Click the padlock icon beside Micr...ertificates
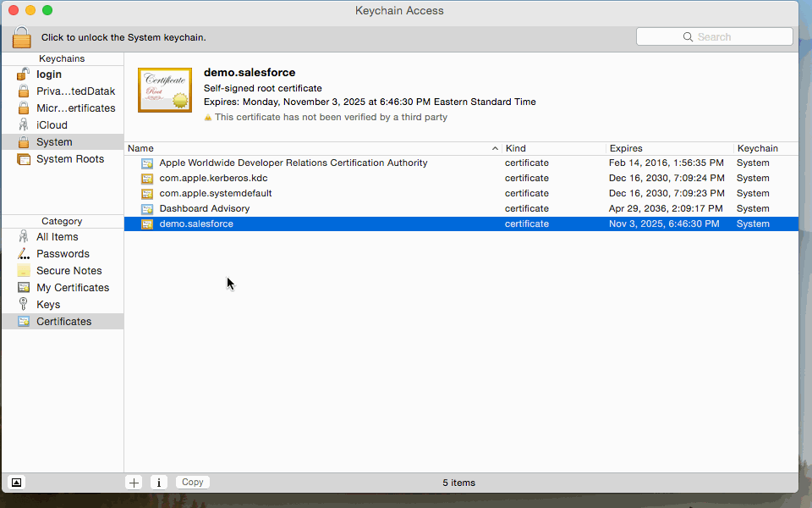Screen dimensions: 812x508 click(24, 108)
